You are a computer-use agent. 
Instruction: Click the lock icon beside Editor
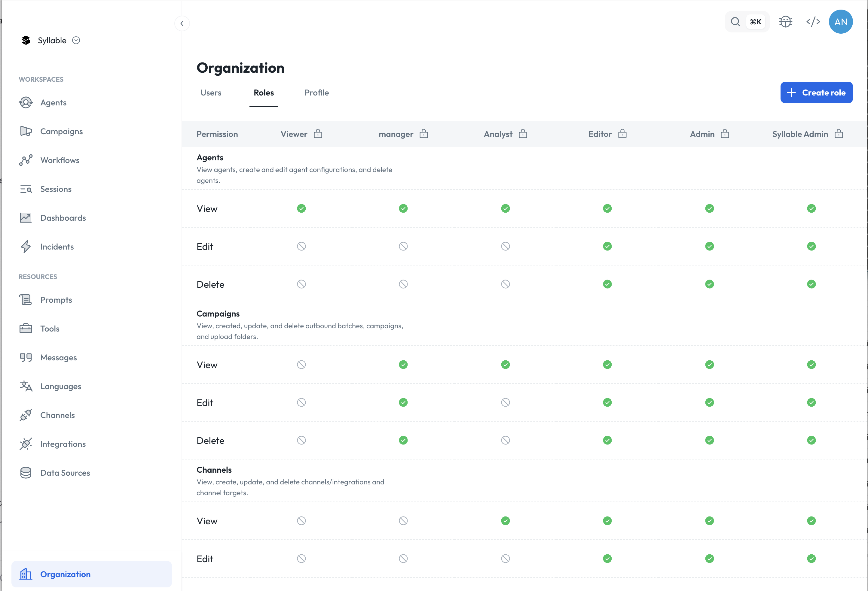(622, 134)
